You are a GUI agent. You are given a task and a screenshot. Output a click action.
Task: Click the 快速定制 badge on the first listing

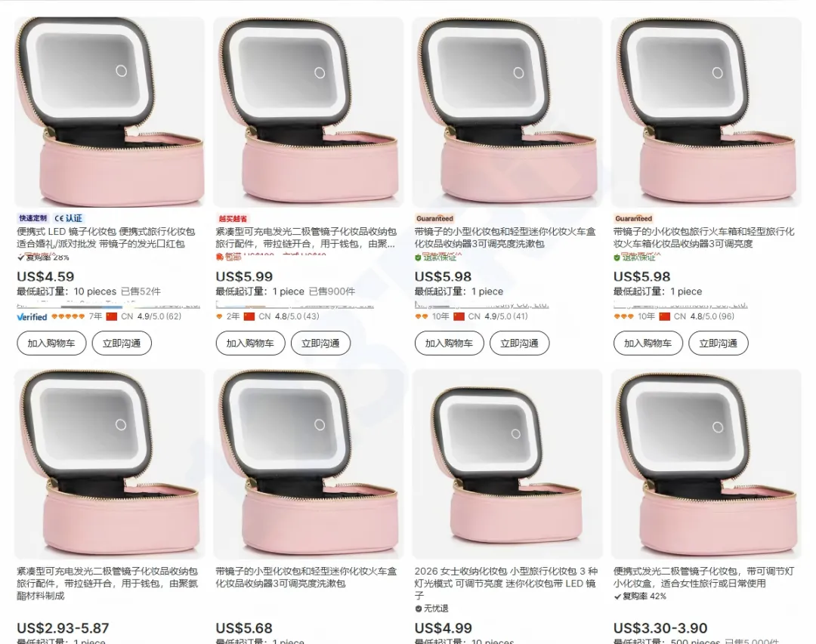33,218
